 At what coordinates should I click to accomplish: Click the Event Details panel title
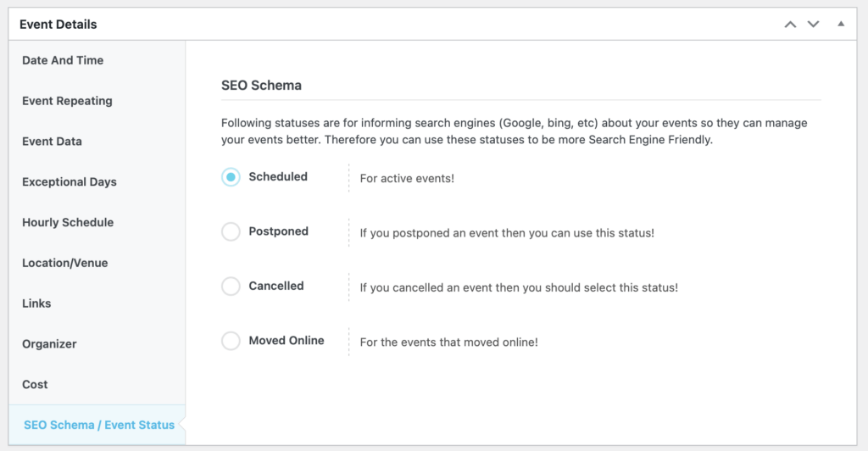[x=58, y=25]
